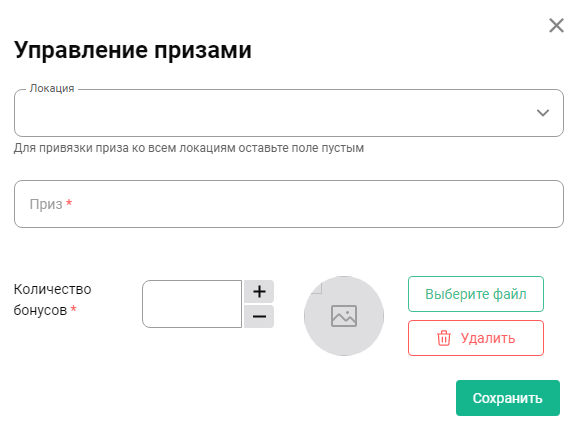
Task: Close the prize management dialog
Action: coord(556,26)
